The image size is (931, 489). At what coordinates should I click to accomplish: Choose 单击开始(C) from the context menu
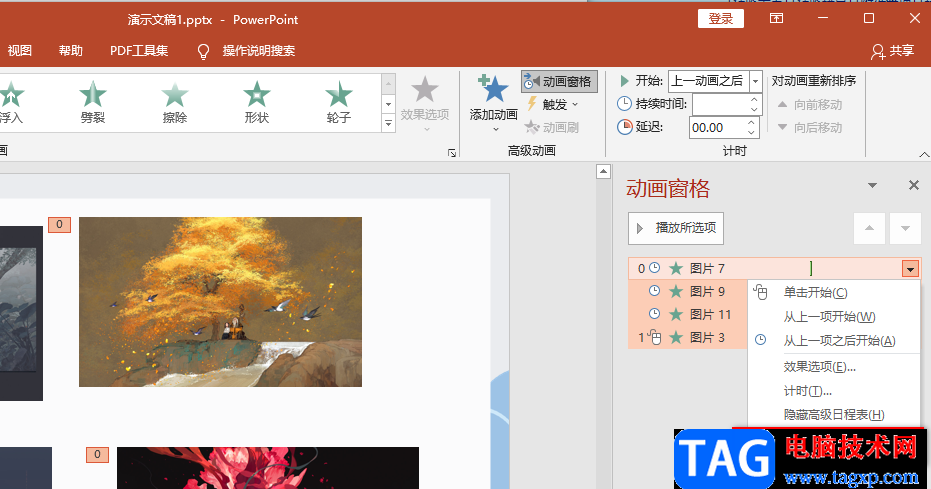[834, 293]
